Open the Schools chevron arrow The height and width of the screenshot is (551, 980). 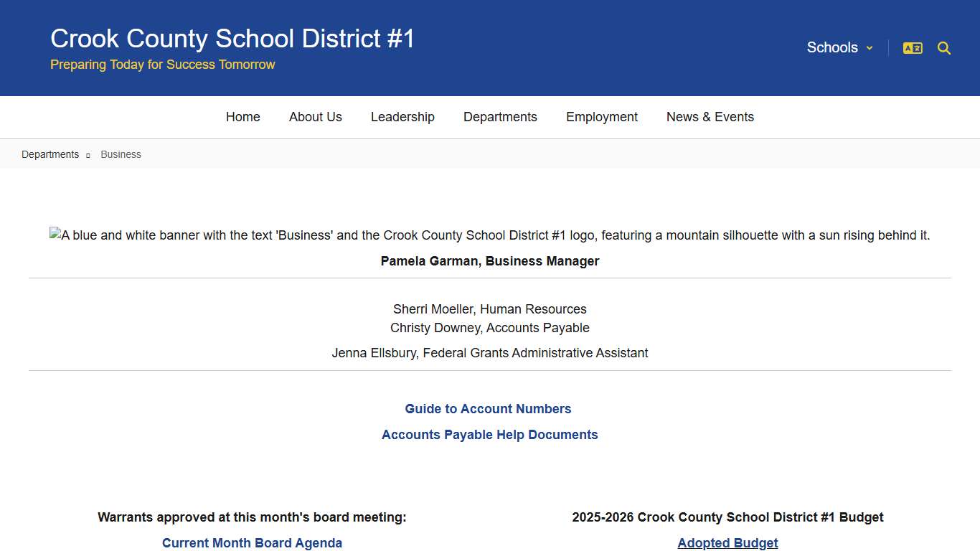[x=868, y=48]
